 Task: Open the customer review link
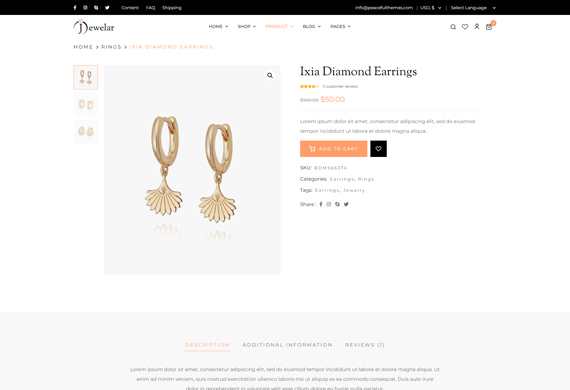340,87
